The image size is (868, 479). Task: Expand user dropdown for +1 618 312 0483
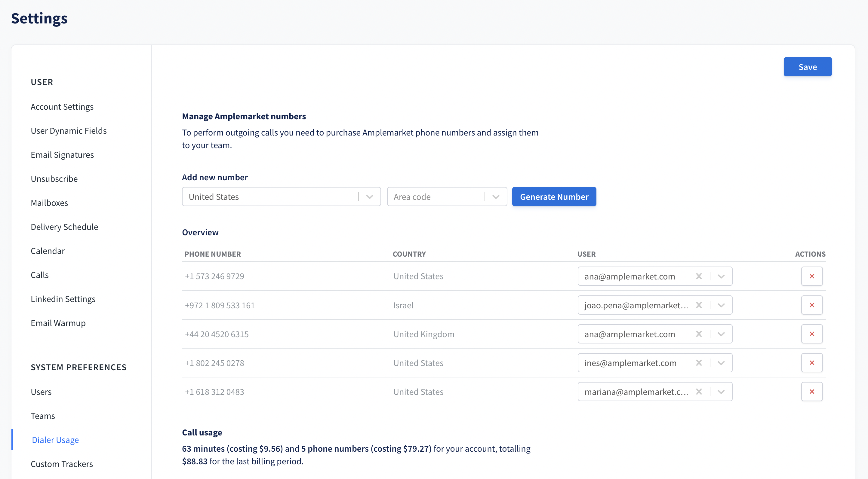(x=721, y=392)
